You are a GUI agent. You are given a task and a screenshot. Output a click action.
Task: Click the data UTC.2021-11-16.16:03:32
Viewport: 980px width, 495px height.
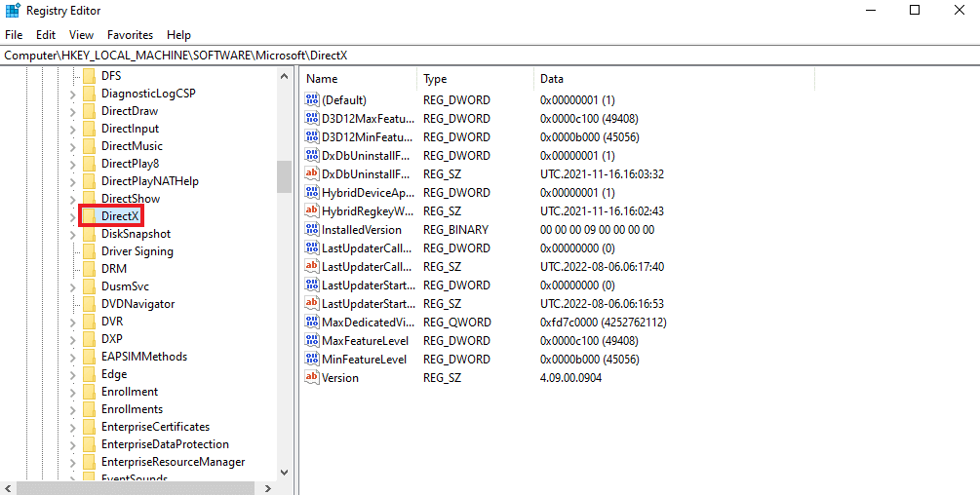pyautogui.click(x=602, y=174)
